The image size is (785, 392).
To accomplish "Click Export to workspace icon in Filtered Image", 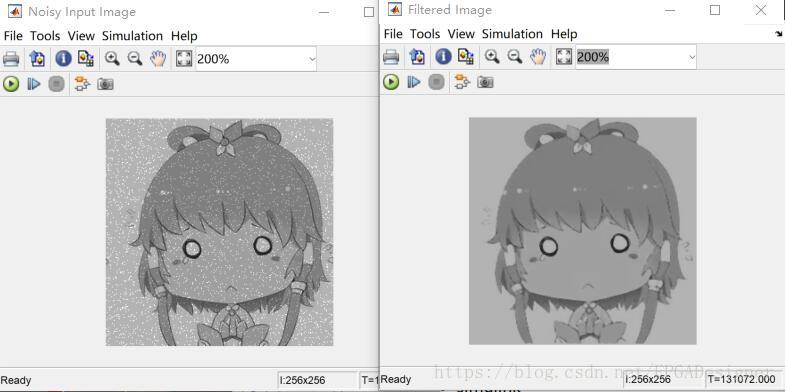I will pos(417,57).
